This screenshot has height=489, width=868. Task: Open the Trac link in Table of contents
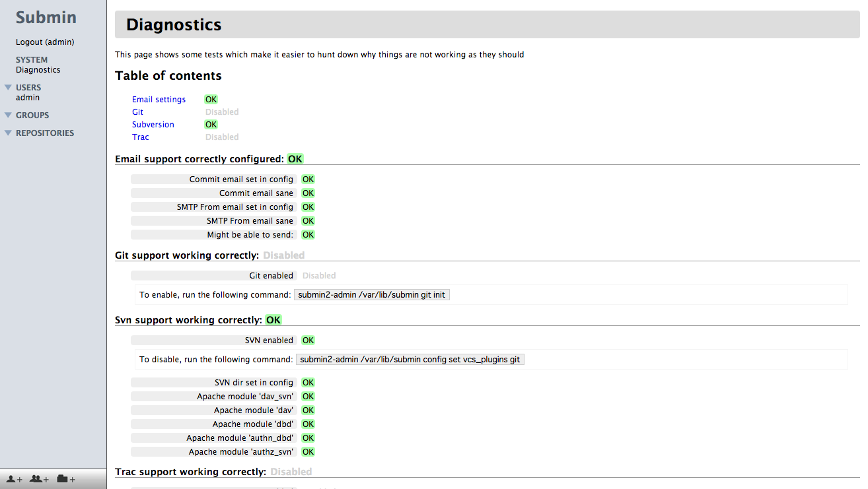pos(140,137)
